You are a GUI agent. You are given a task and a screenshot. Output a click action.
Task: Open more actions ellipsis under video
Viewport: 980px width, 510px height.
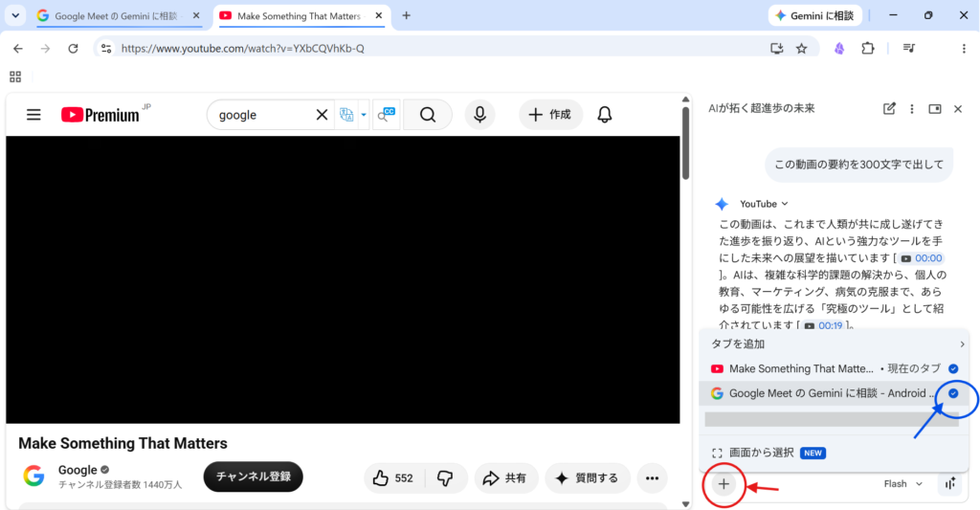[652, 478]
